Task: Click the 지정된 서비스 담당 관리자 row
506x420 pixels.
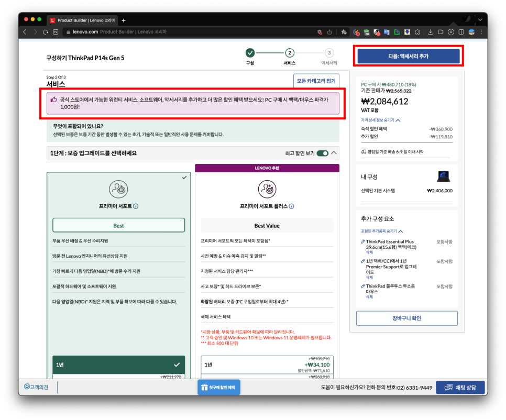Action: click(267, 271)
